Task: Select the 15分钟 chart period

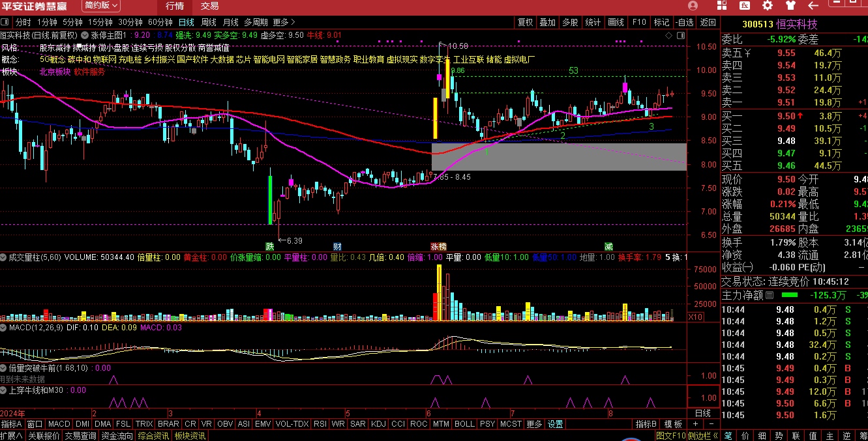Action: tap(100, 22)
